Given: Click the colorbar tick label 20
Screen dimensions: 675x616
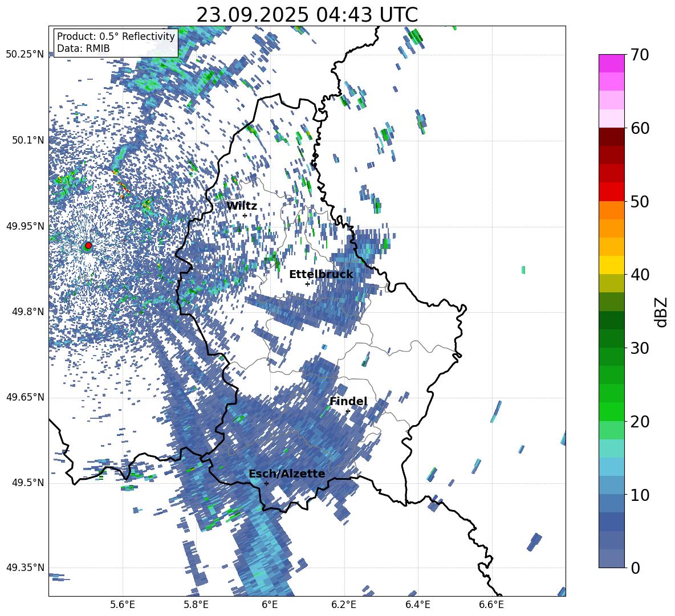Looking at the screenshot, I should pyautogui.click(x=640, y=422).
